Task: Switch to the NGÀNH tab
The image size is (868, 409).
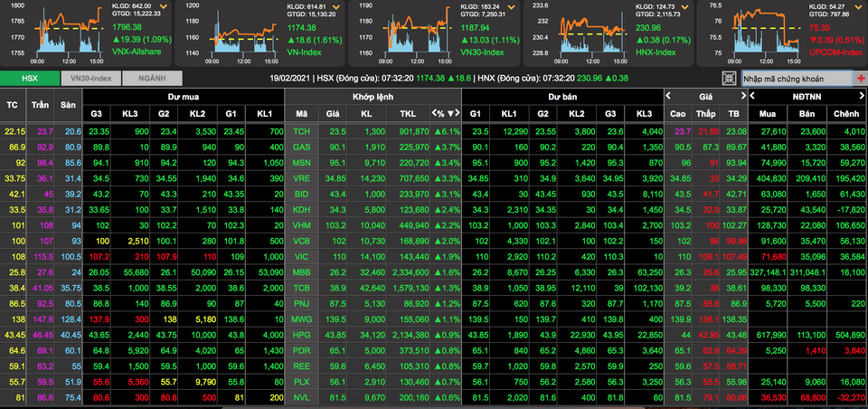Action: [152, 78]
